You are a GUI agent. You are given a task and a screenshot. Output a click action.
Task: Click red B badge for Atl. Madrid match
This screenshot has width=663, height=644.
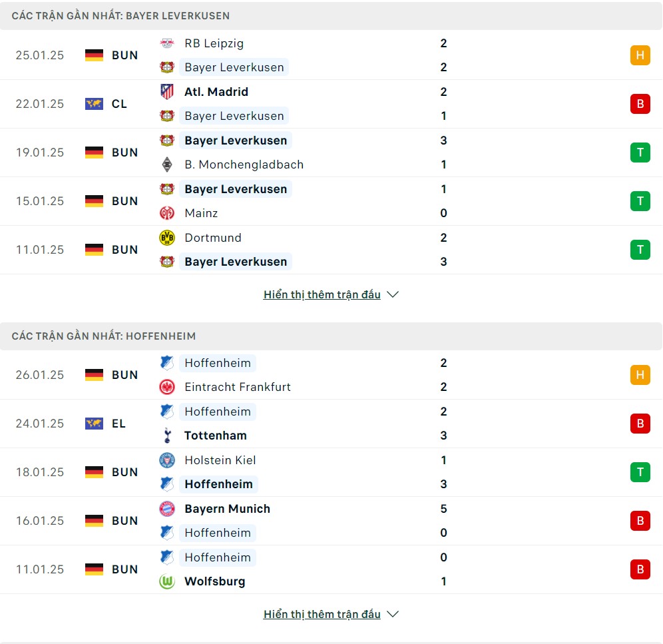[x=640, y=104]
